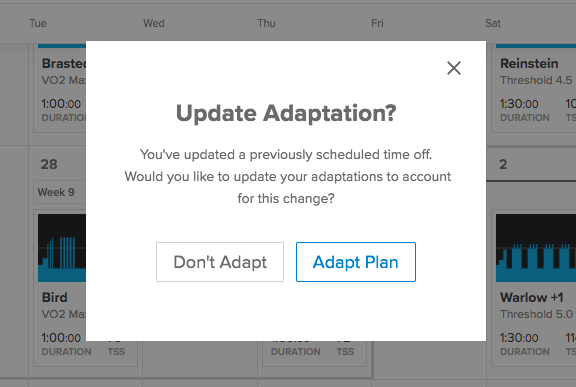This screenshot has width=576, height=387.
Task: Click the Threshold 5.0 workout level
Action: click(x=536, y=314)
